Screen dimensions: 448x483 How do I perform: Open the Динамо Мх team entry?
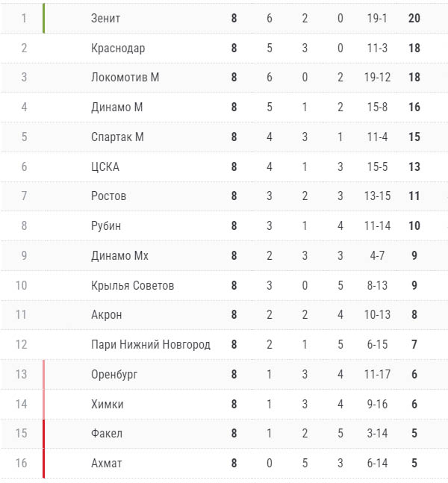119,256
